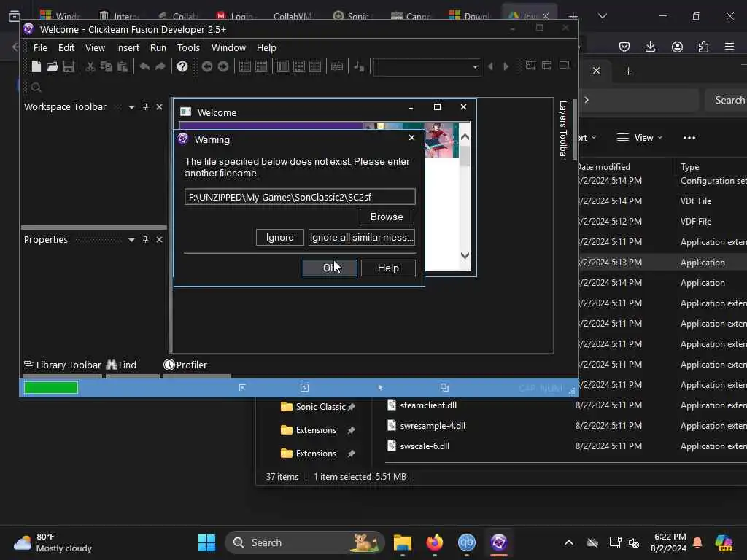Image resolution: width=747 pixels, height=560 pixels.
Task: Click the Help button in Warning dialog
Action: (x=388, y=268)
